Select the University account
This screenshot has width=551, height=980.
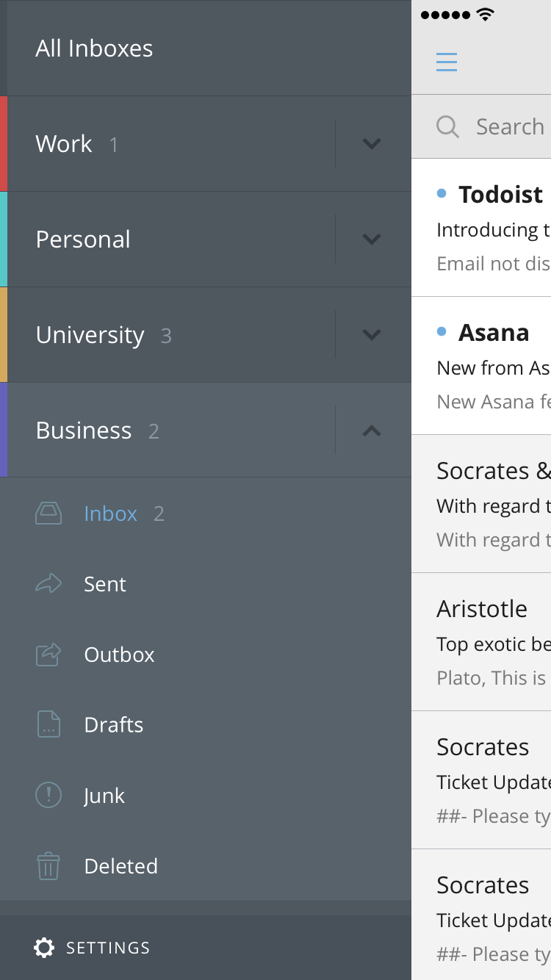coord(90,335)
